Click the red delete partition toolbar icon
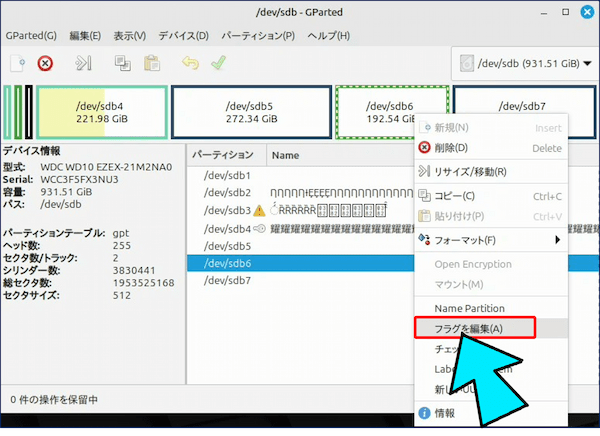This screenshot has height=436, width=600. (45, 63)
